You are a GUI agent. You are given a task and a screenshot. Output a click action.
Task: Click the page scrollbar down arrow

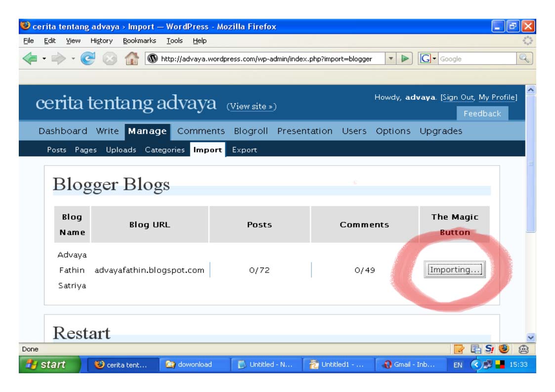pos(531,337)
